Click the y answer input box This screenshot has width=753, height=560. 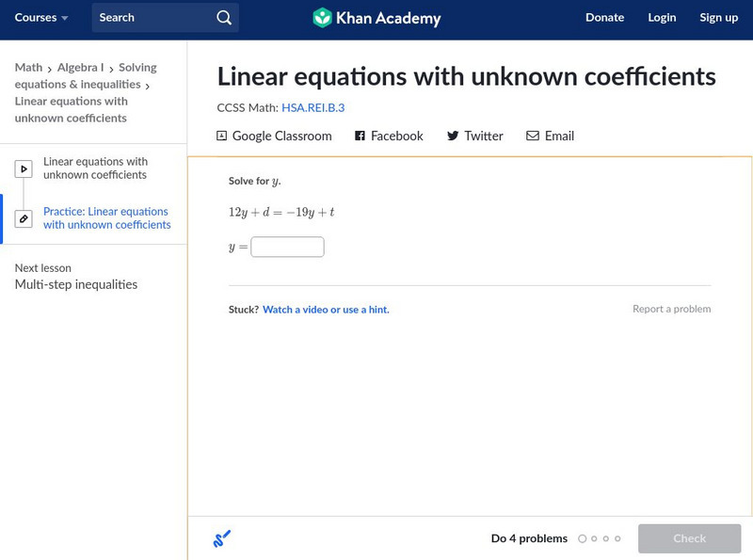pyautogui.click(x=287, y=248)
